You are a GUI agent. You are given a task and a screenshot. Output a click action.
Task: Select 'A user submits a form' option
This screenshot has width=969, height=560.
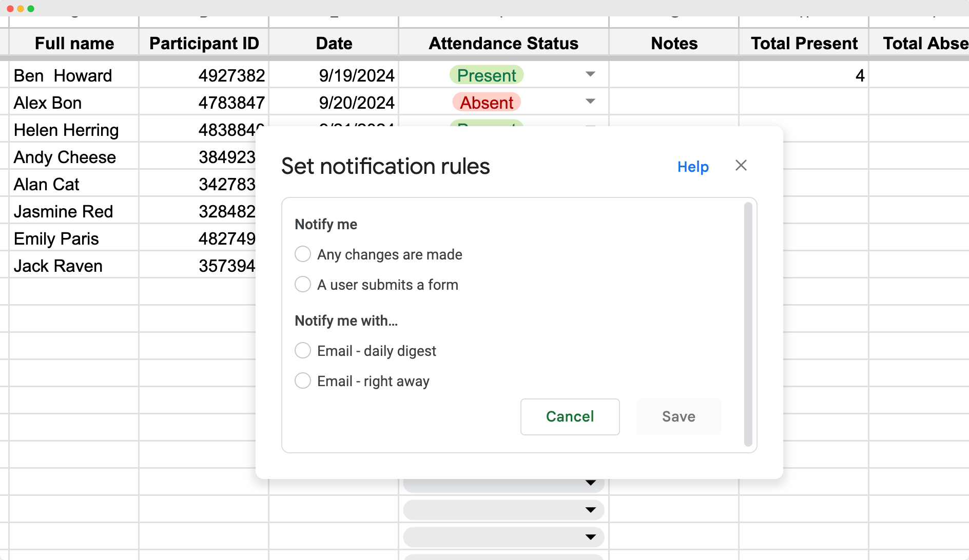[303, 284]
